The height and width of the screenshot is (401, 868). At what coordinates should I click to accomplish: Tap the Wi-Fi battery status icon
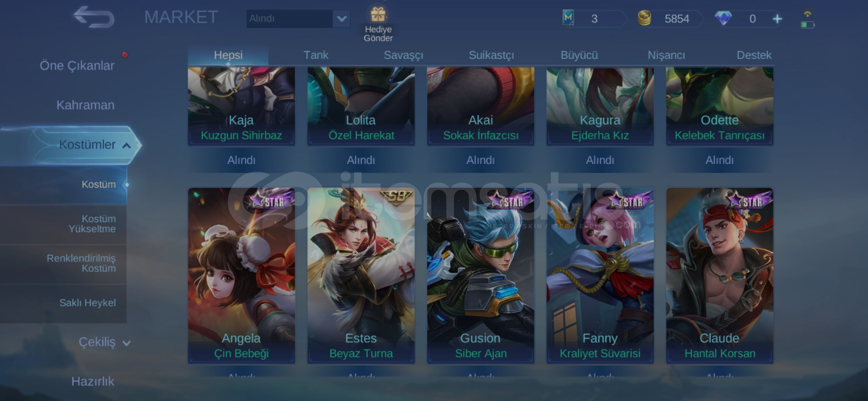[x=808, y=20]
